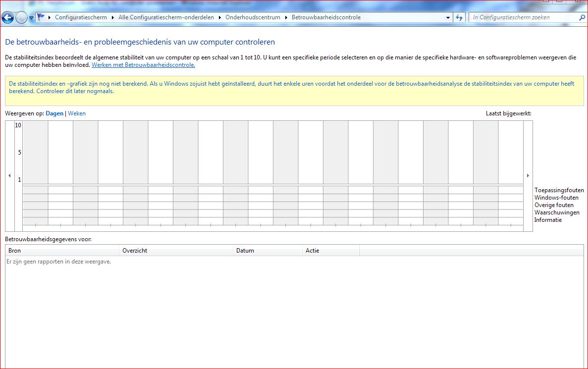This screenshot has width=588, height=369.
Task: Go to Onderhoudscentrum breadcrumb
Action: click(x=253, y=17)
